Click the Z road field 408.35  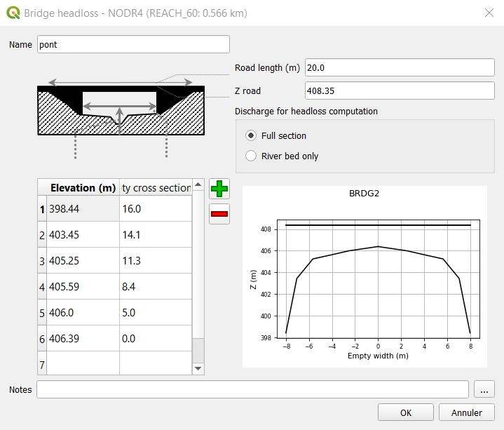(400, 90)
